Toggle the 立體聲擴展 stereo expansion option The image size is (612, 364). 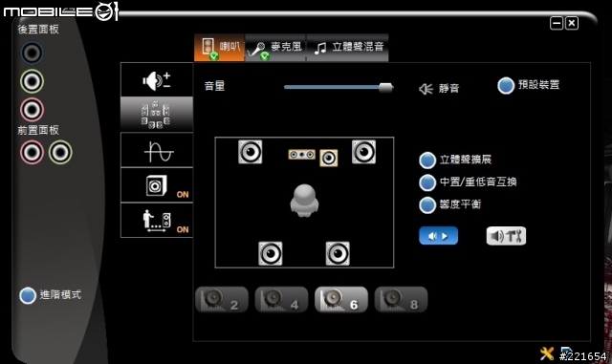pos(427,160)
